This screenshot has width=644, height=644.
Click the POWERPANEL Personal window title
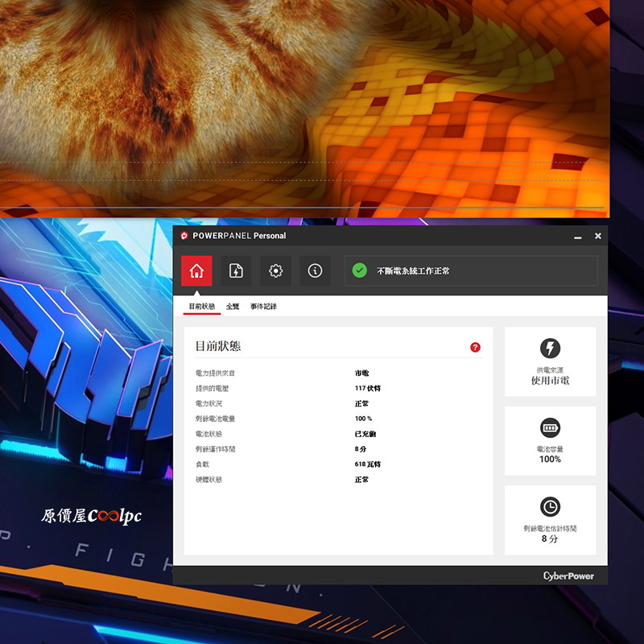239,236
